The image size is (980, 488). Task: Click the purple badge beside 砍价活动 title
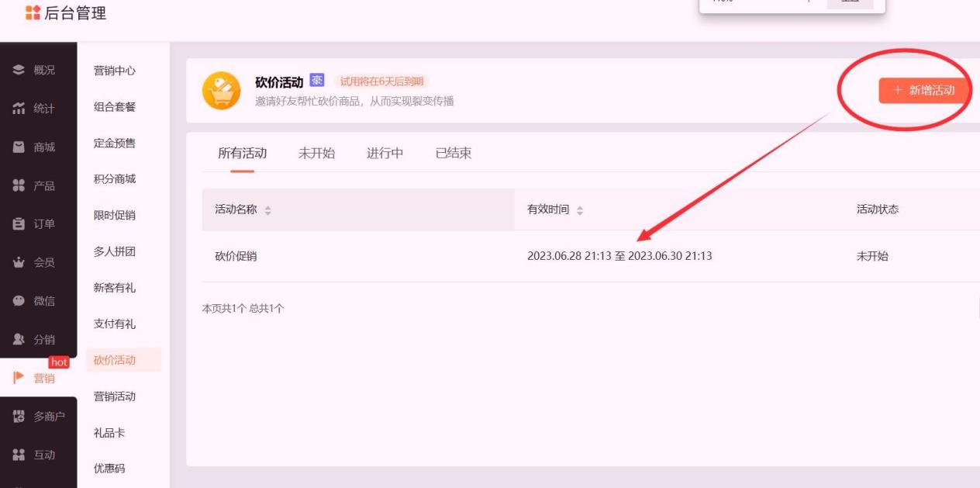(316, 81)
